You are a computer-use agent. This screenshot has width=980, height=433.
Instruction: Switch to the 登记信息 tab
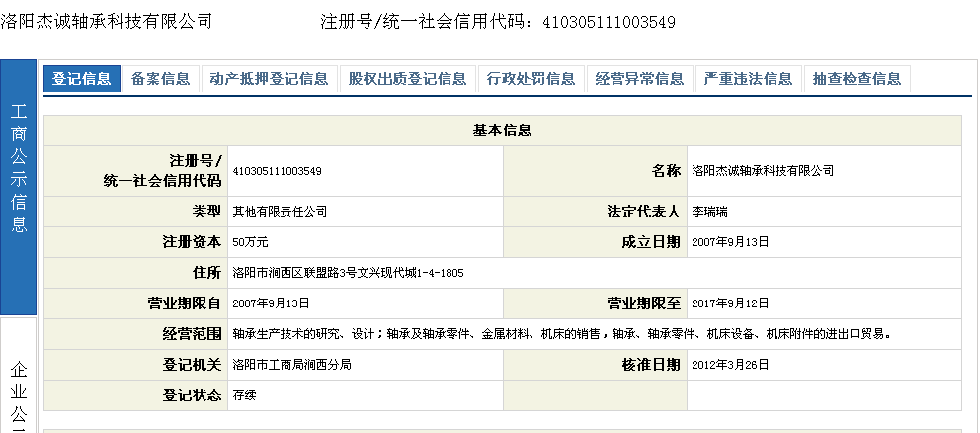click(x=81, y=79)
